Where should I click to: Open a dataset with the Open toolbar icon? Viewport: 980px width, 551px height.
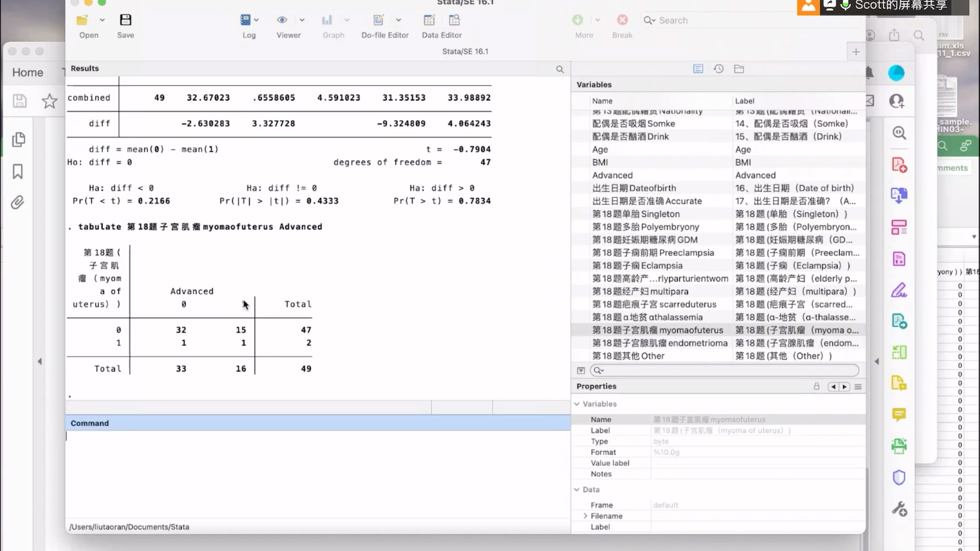82,20
